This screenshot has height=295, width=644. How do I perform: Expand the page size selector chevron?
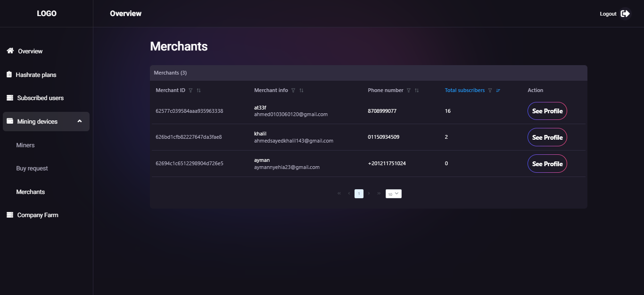coord(397,194)
